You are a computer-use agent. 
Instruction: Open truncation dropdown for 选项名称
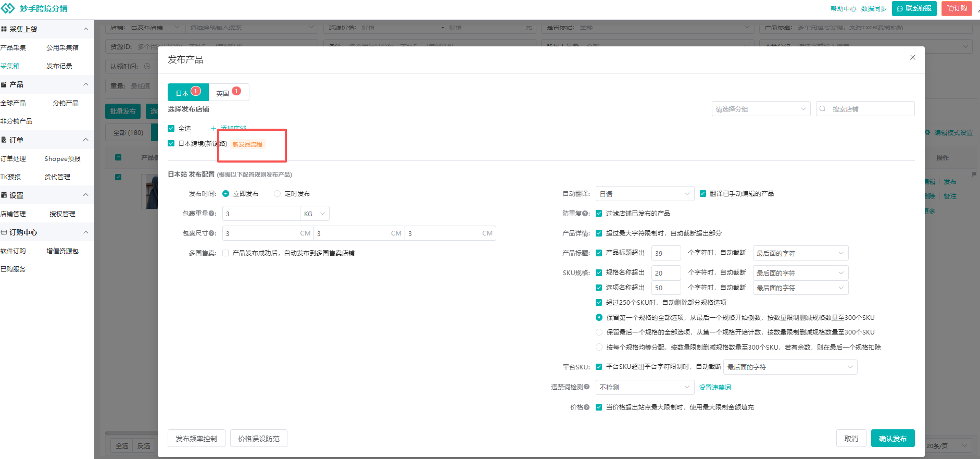pyautogui.click(x=800, y=288)
